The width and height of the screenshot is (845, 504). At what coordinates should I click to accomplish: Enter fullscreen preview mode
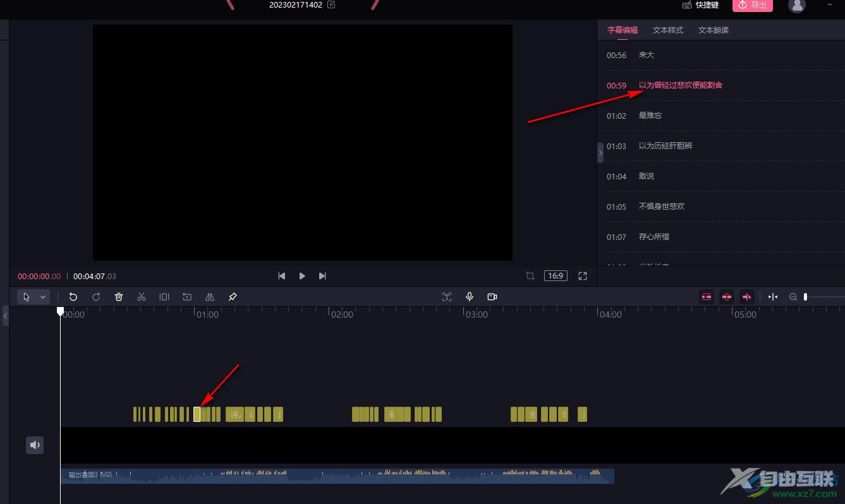[583, 276]
